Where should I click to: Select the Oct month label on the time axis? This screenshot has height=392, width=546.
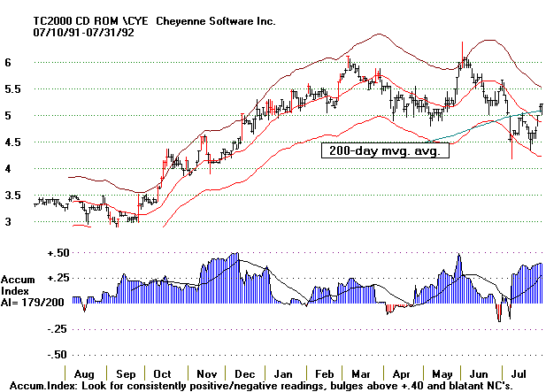pyautogui.click(x=164, y=374)
